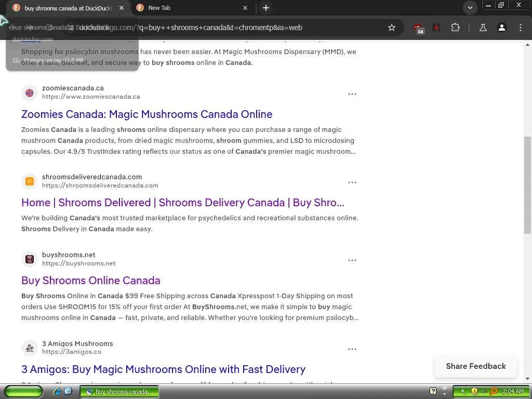
Task: Click the https://buyshrooms.net URL text
Action: [x=79, y=263]
